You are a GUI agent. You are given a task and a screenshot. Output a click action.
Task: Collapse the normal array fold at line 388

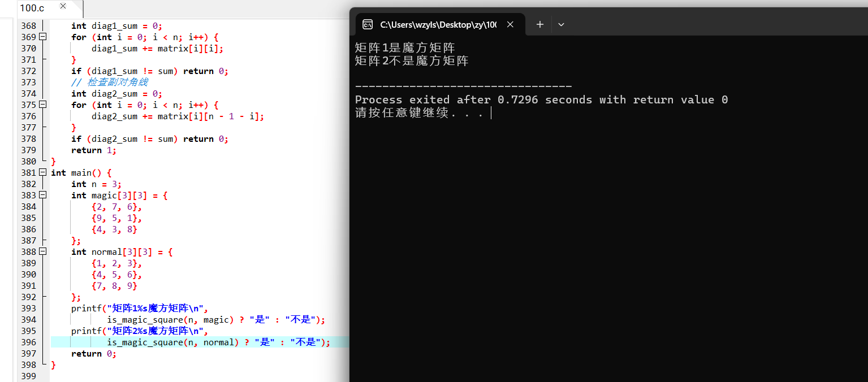click(43, 251)
